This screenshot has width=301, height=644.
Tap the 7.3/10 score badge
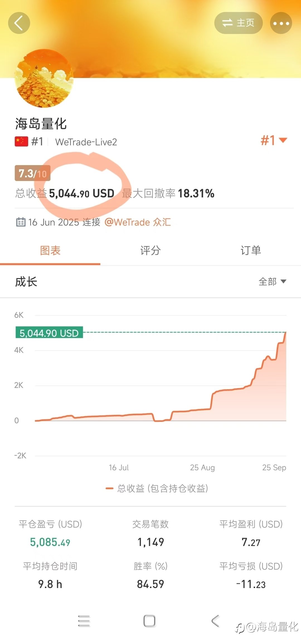pyautogui.click(x=33, y=173)
